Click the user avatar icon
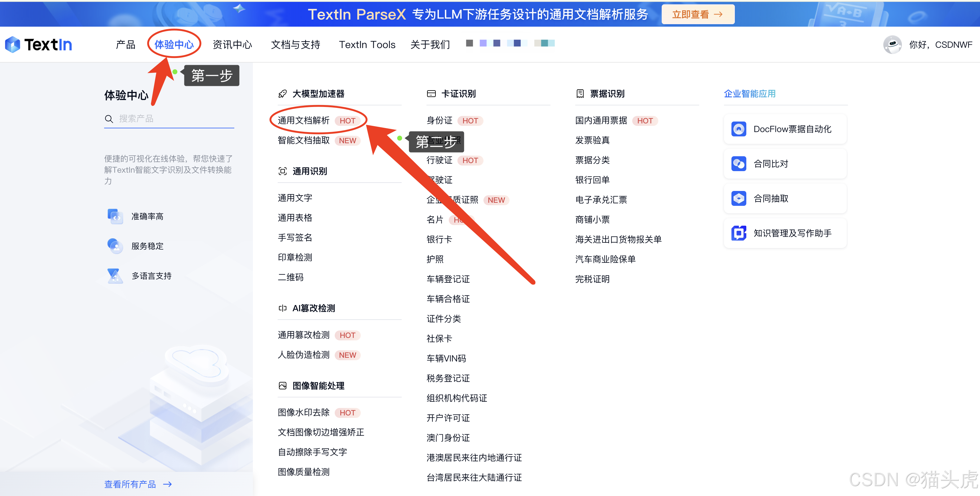Screen dimensions: 980x496 [892, 45]
